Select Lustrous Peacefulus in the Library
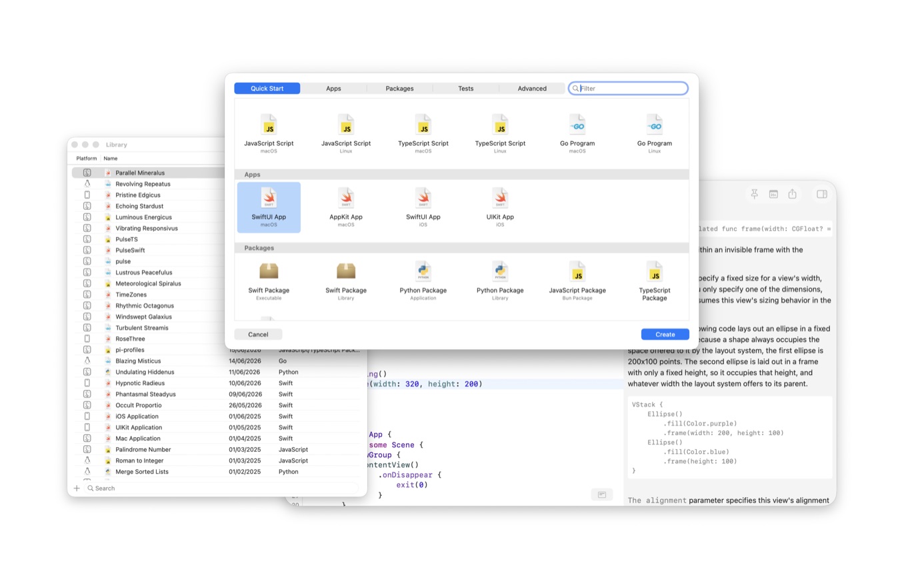Viewport: 924px width, 577px height. pyautogui.click(x=148, y=273)
